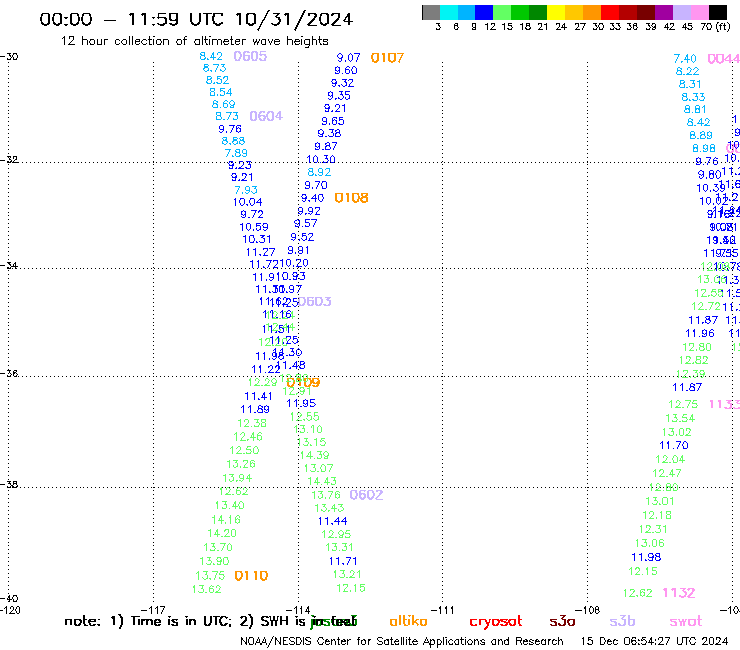Click the wave height value '11.71'

click(343, 561)
